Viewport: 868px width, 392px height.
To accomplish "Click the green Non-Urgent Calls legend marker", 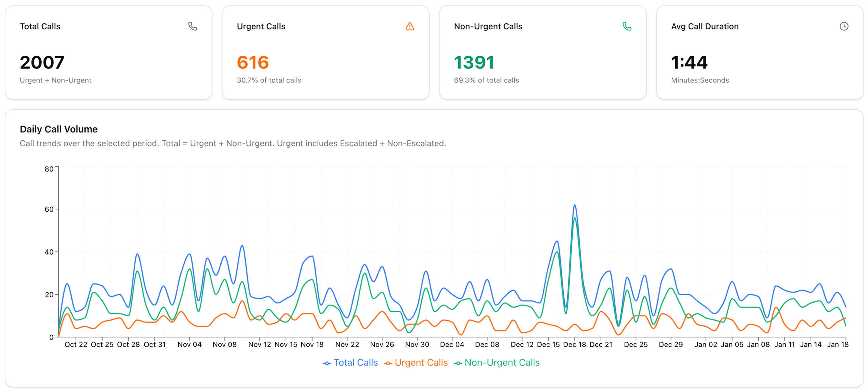I will (458, 363).
